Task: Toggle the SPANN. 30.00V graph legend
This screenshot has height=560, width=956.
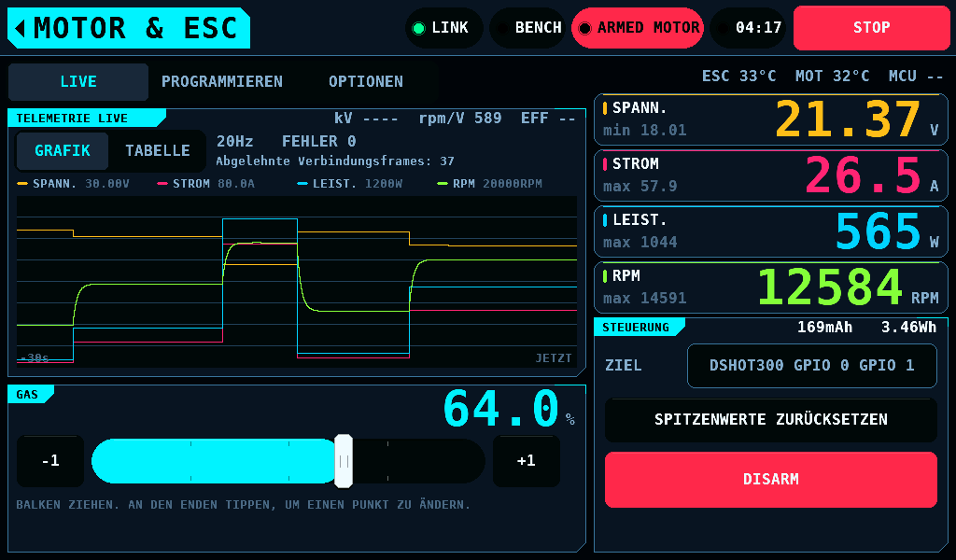Action: coord(73,184)
